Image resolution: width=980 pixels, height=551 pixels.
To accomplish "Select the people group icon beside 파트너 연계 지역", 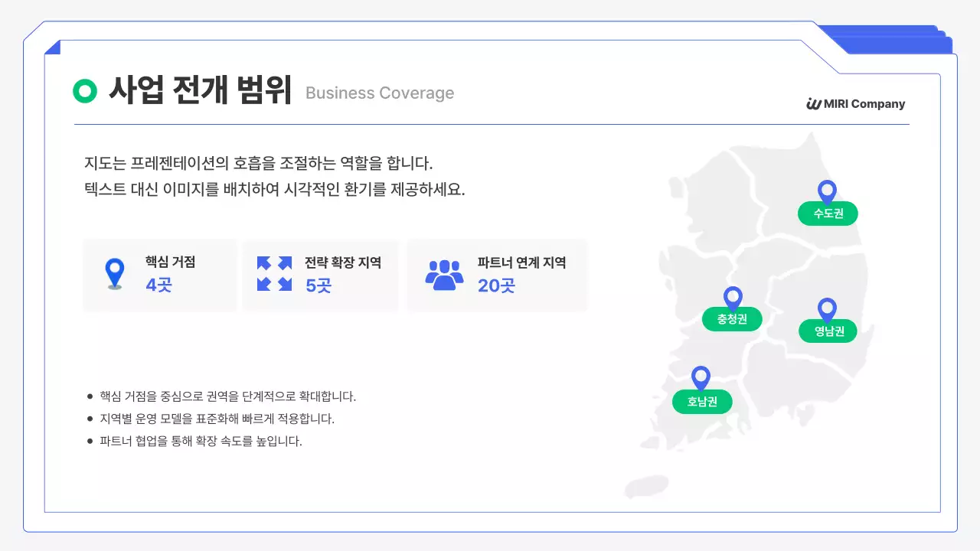I will (445, 273).
